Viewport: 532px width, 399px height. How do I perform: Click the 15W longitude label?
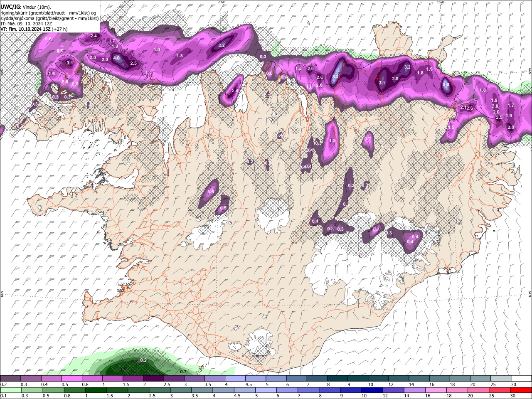(440, 2)
